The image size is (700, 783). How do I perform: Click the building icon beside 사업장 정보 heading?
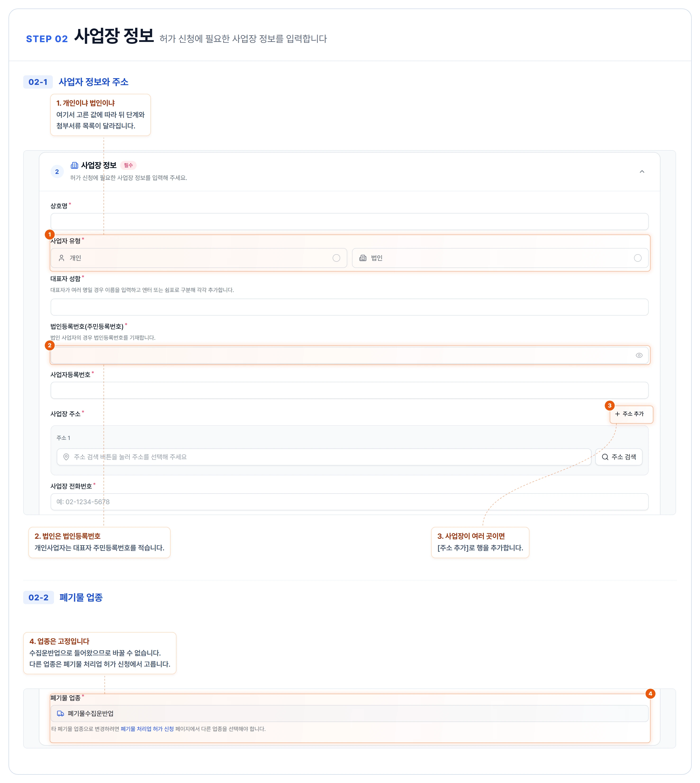[75, 165]
